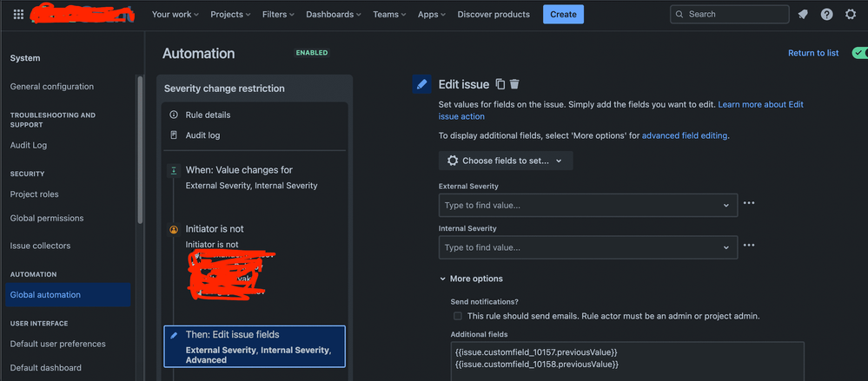The image size is (868, 381).
Task: Open the Teams menu
Action: point(389,15)
